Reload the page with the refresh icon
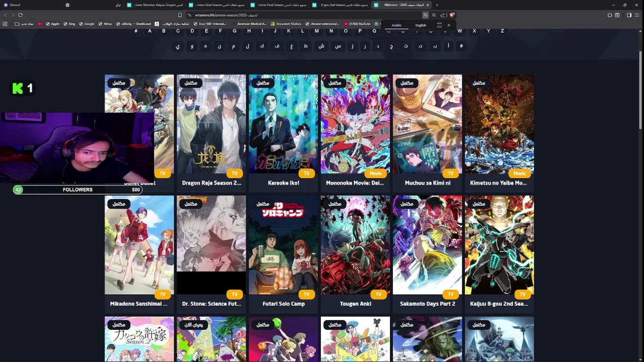The width and height of the screenshot is (644, 362). point(20,15)
